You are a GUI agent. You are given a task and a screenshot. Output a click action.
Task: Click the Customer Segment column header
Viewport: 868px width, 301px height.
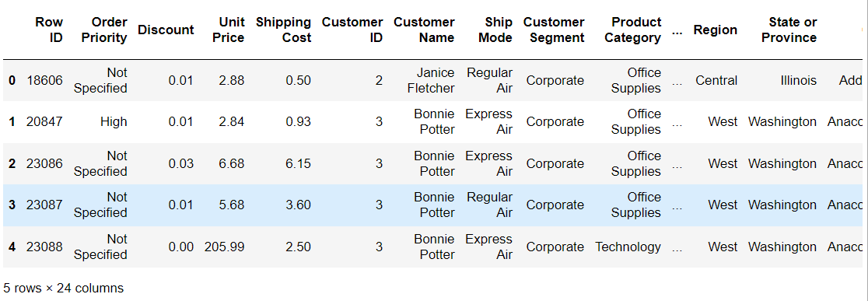554,30
